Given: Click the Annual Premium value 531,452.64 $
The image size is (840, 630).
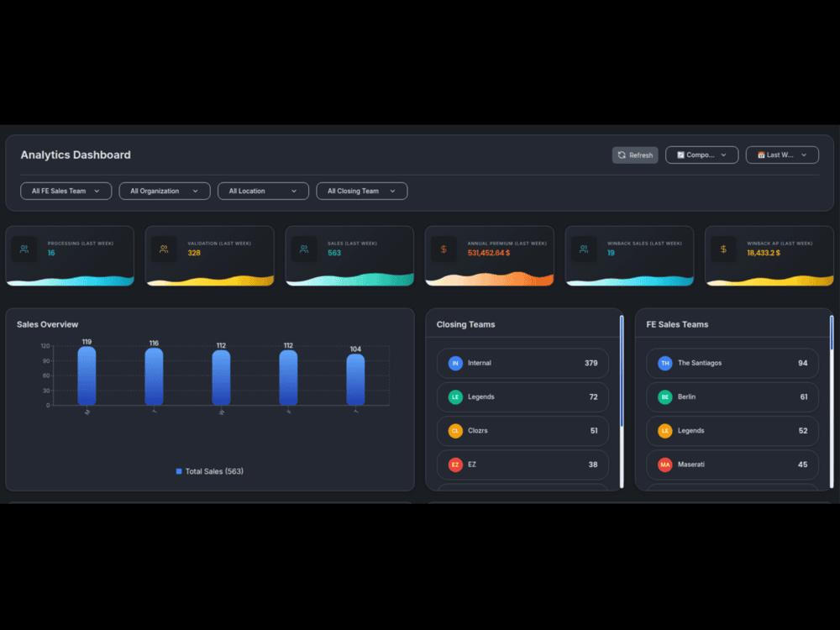Looking at the screenshot, I should pyautogui.click(x=489, y=253).
